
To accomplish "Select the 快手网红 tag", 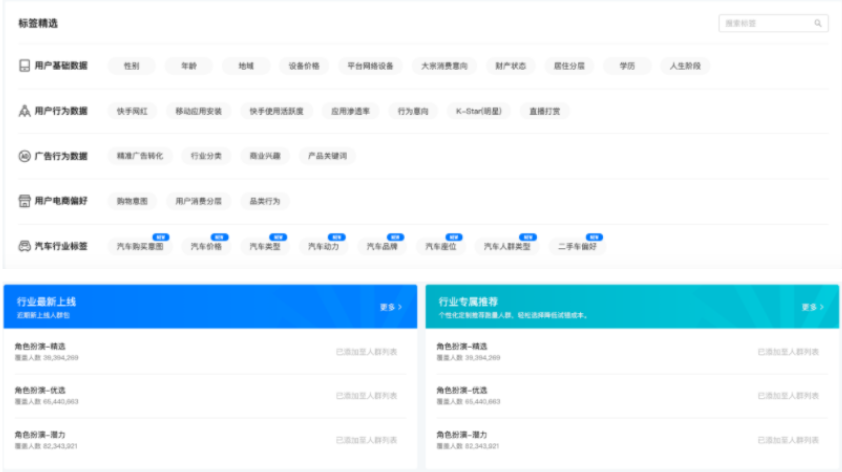I will click(132, 111).
